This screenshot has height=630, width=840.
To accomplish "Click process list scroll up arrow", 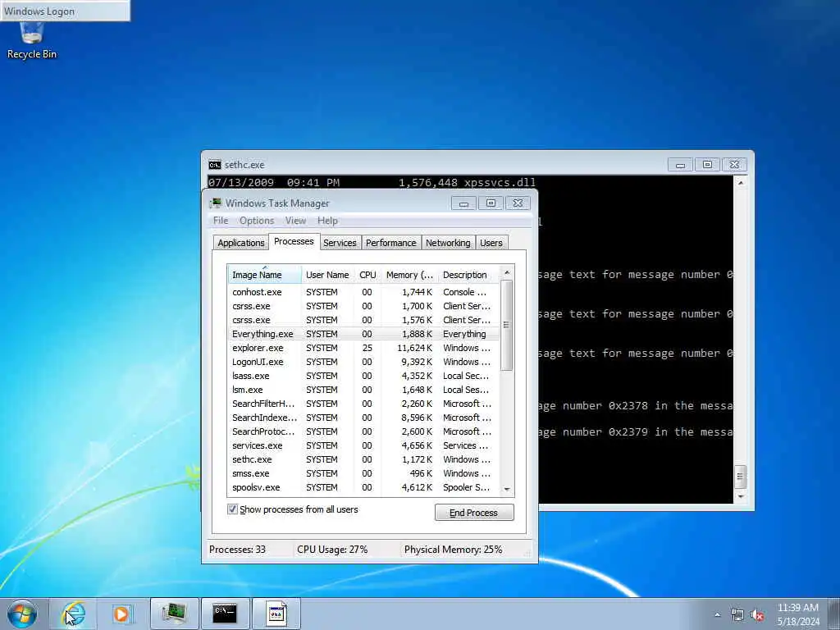I will [x=507, y=272].
